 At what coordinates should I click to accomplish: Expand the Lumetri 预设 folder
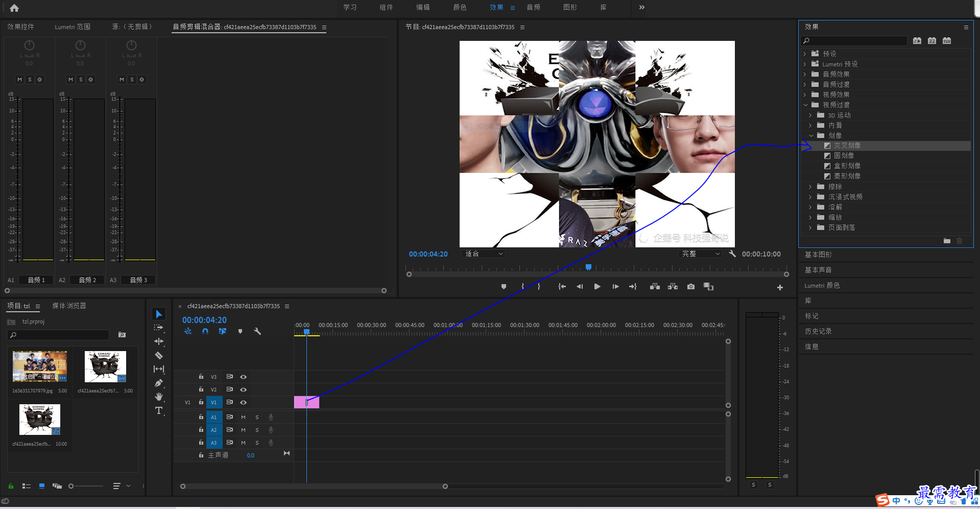click(x=805, y=64)
